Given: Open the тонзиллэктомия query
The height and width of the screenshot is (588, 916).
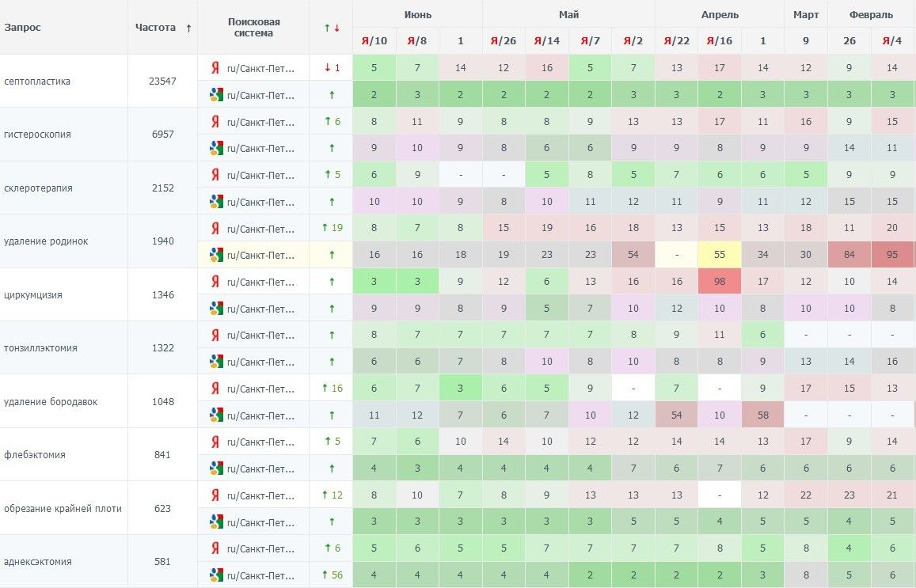Looking at the screenshot, I should coord(40,348).
